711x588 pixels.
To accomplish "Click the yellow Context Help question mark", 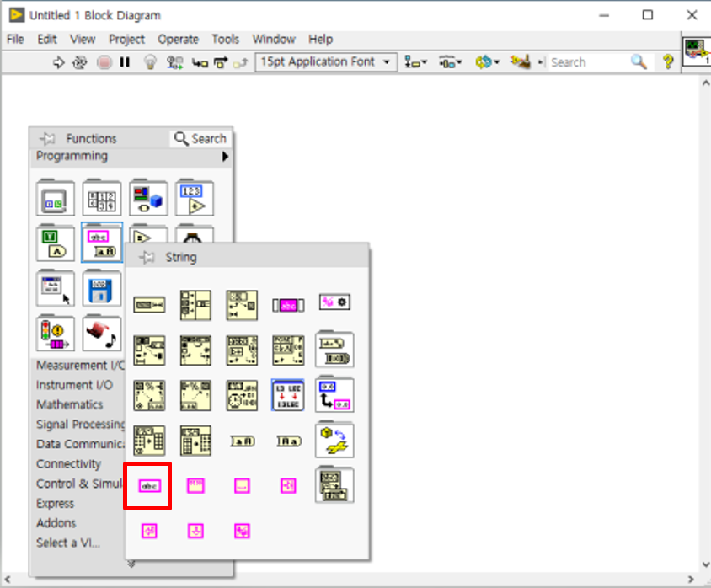I will coord(668,61).
